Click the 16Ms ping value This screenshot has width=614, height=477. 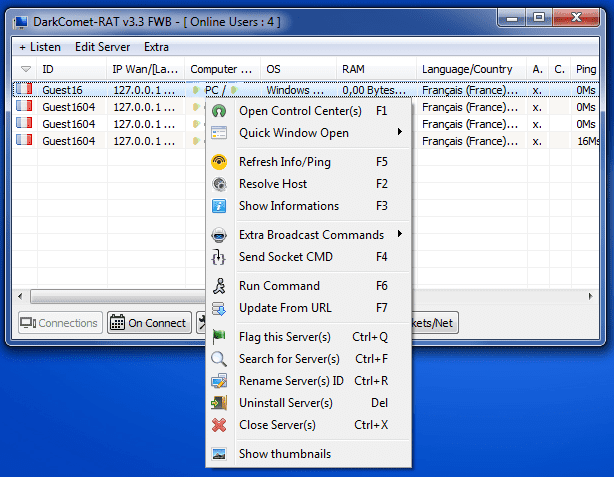[589, 141]
